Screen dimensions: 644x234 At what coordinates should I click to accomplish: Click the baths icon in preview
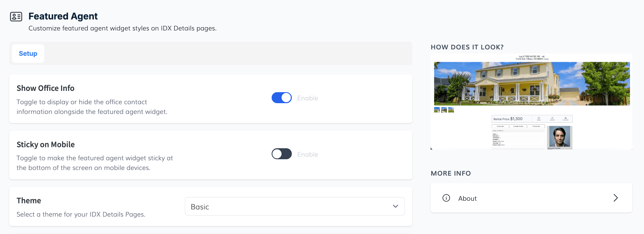point(552,118)
